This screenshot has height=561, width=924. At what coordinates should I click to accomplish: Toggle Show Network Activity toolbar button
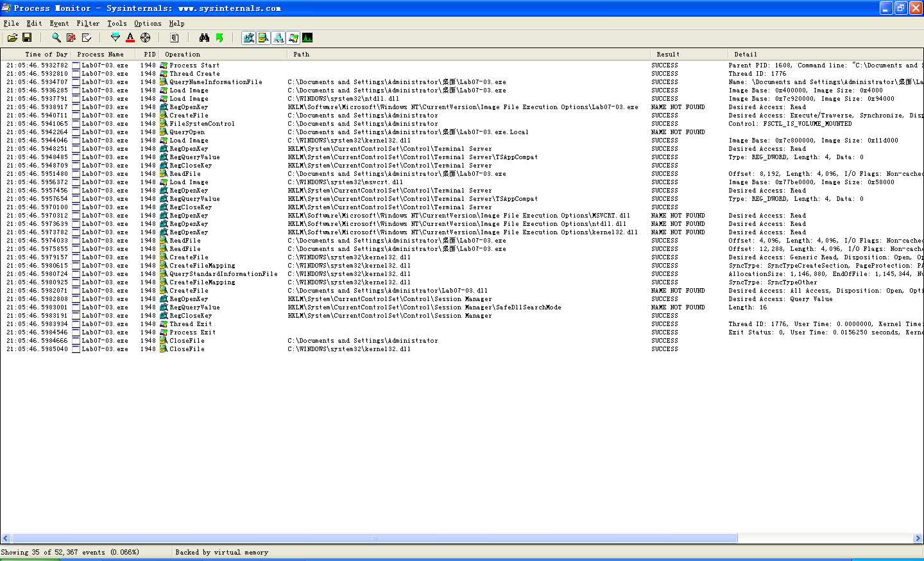(x=278, y=38)
